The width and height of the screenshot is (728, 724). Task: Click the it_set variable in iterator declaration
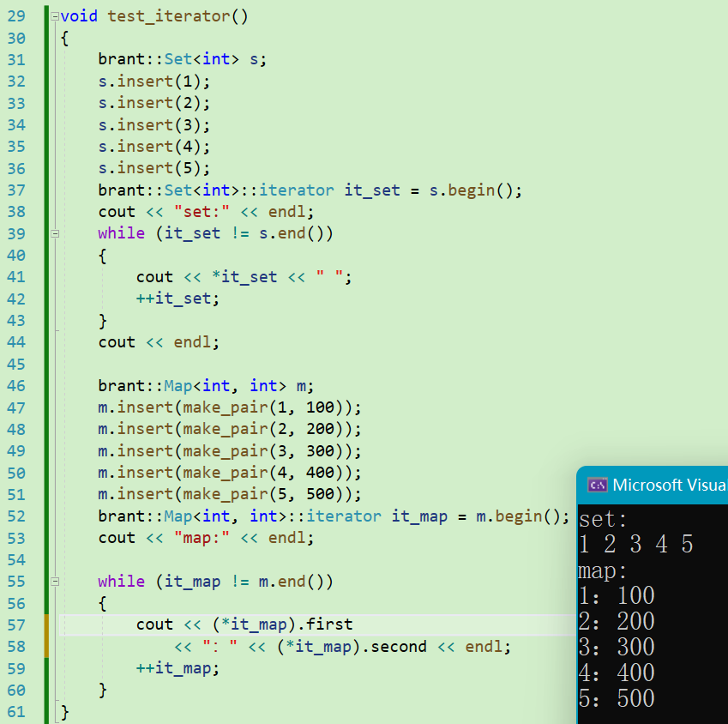coord(372,190)
